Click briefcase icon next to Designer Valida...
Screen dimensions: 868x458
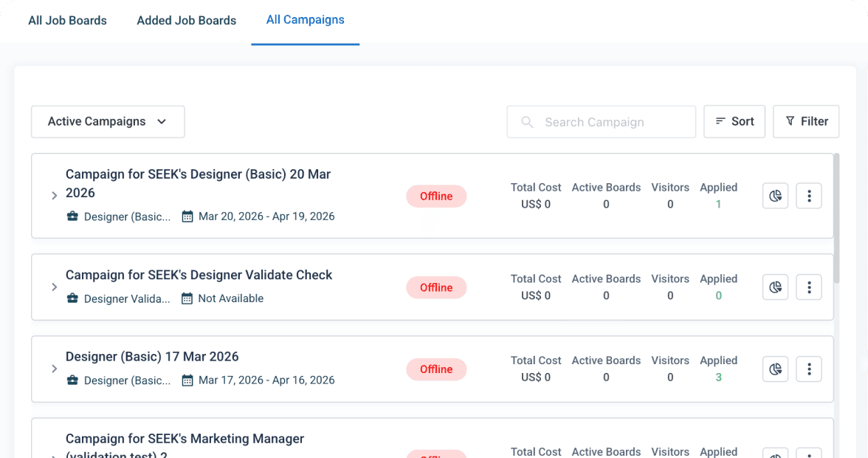click(72, 298)
